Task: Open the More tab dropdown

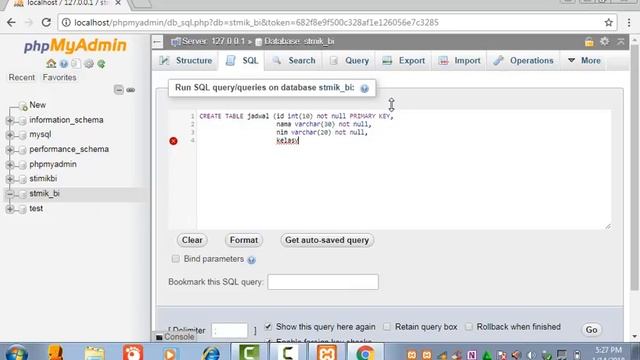Action: click(x=584, y=60)
